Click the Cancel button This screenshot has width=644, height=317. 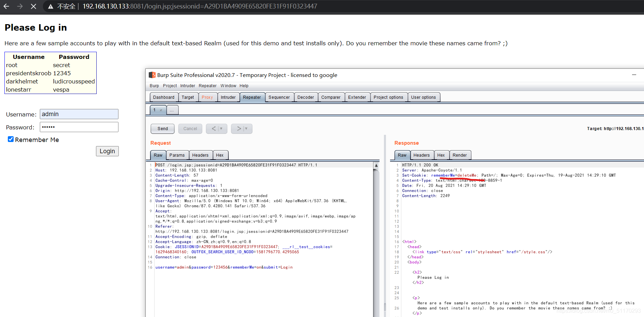point(190,129)
